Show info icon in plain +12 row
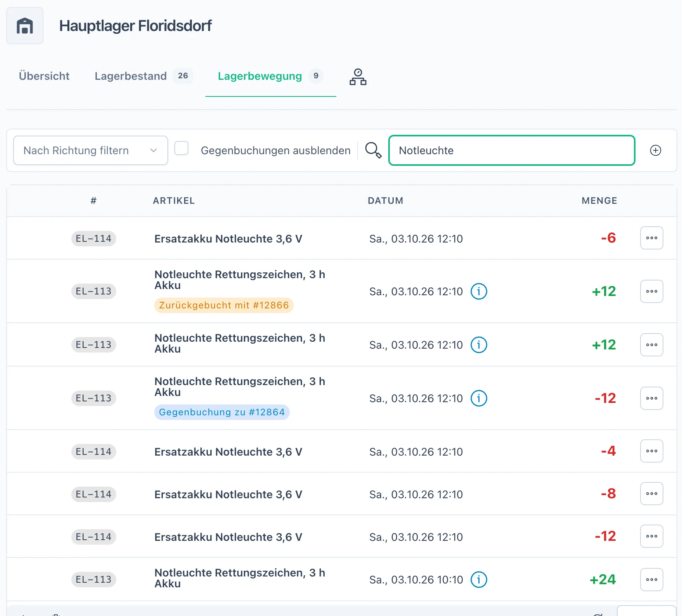The image size is (682, 616). 479,345
